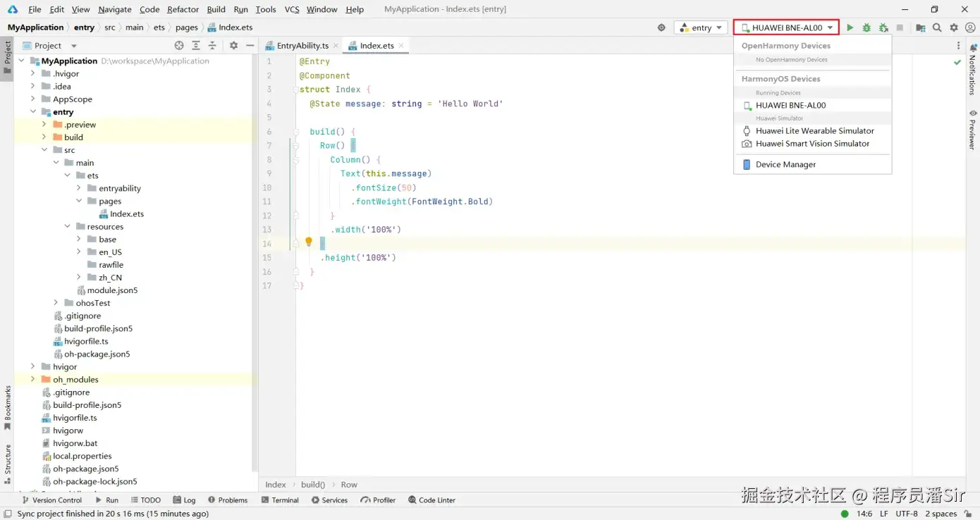Open the Services tool window
Image resolution: width=980 pixels, height=520 pixels.
point(329,500)
